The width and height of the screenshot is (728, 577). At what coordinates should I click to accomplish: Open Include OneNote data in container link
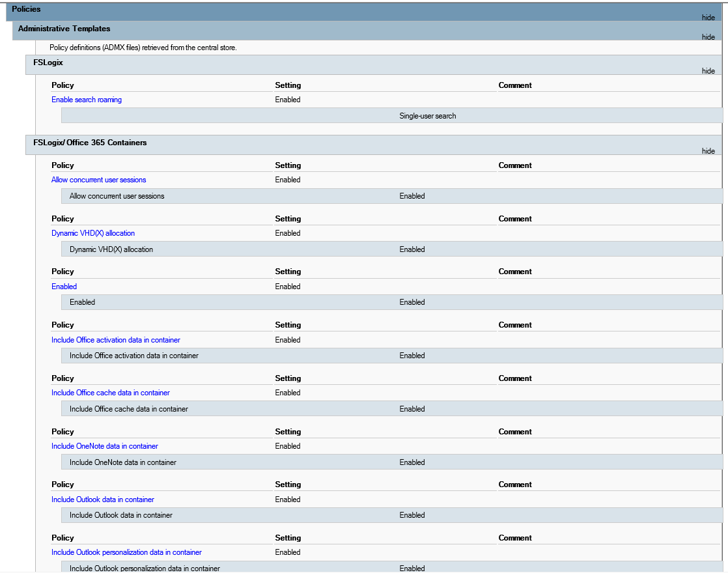tap(104, 447)
